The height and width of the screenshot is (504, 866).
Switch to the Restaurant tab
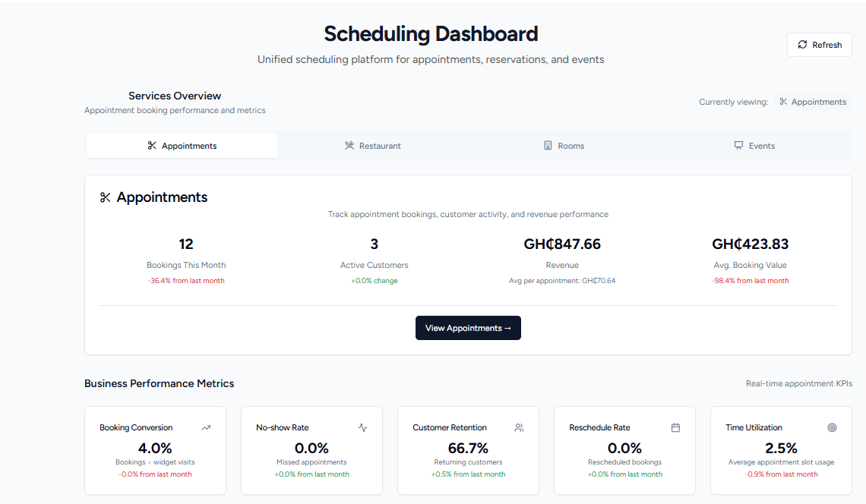click(x=373, y=146)
